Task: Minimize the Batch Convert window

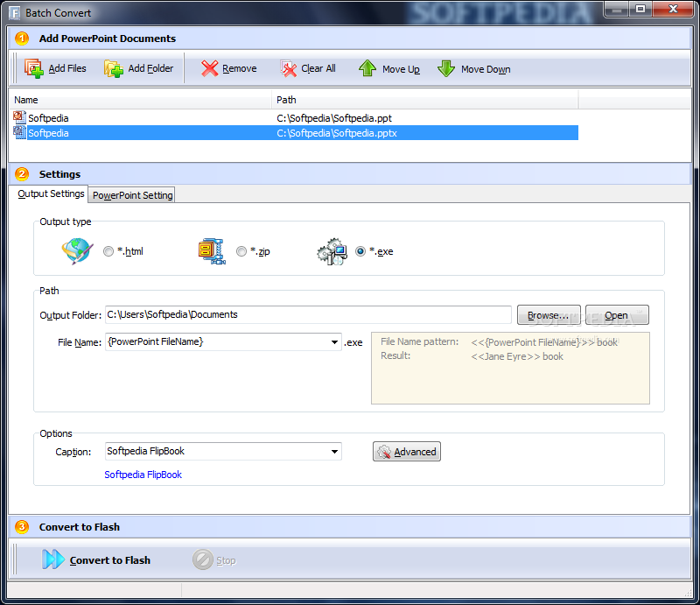Action: pos(617,10)
